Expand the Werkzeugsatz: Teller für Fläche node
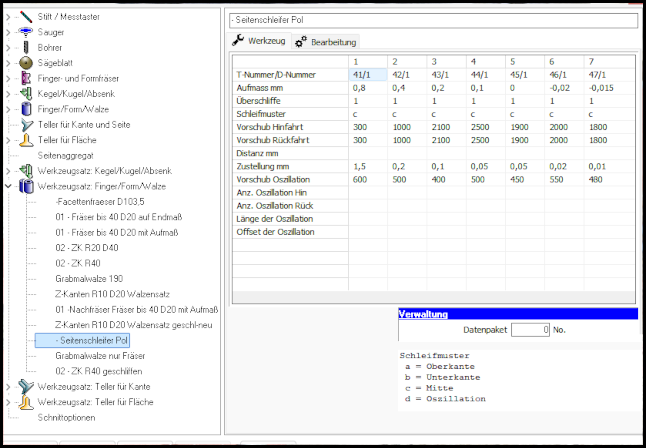 pyautogui.click(x=9, y=401)
